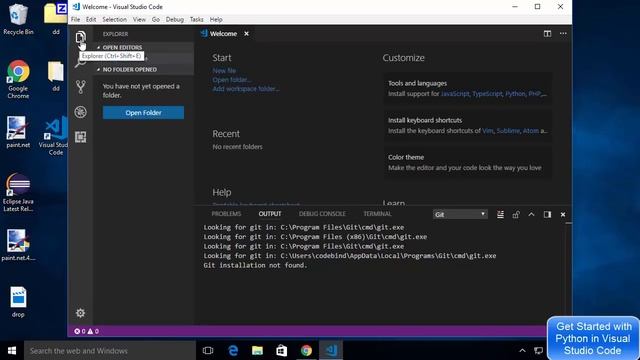This screenshot has width=640, height=360.
Task: Click the TypeScript language link
Action: (487, 94)
